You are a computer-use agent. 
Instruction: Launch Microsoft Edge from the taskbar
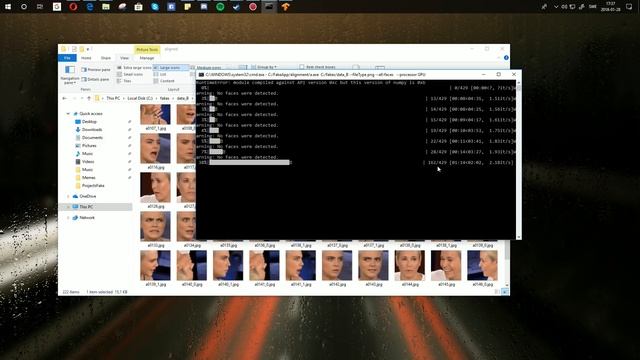90,7
